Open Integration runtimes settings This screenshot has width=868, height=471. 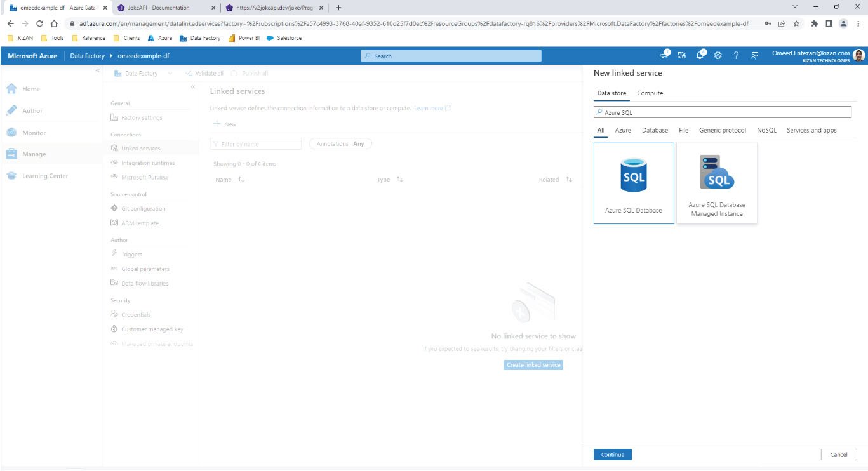(147, 163)
